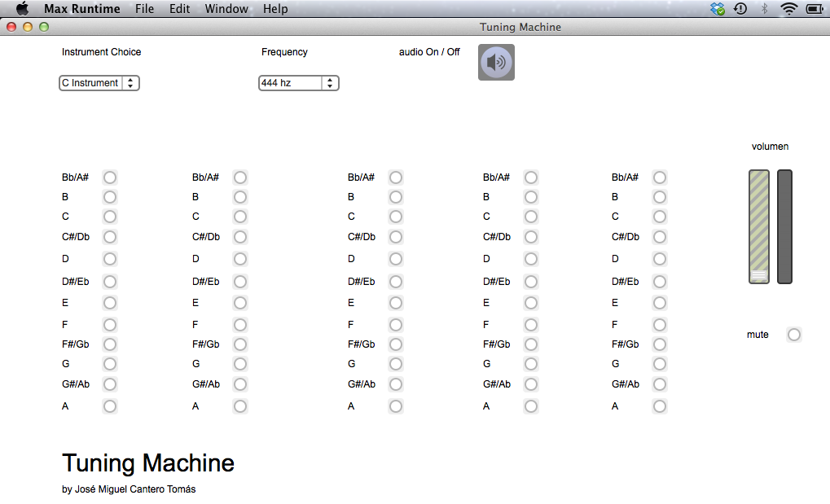Click the battery status icon
The height and width of the screenshot is (504, 830).
815,8
